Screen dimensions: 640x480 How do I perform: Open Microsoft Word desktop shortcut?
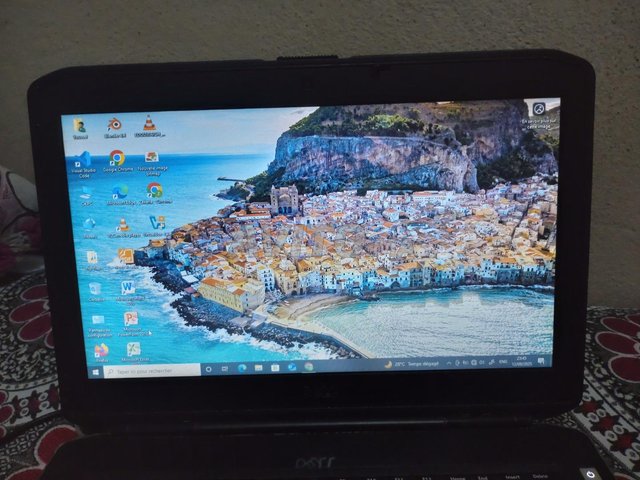tap(127, 288)
